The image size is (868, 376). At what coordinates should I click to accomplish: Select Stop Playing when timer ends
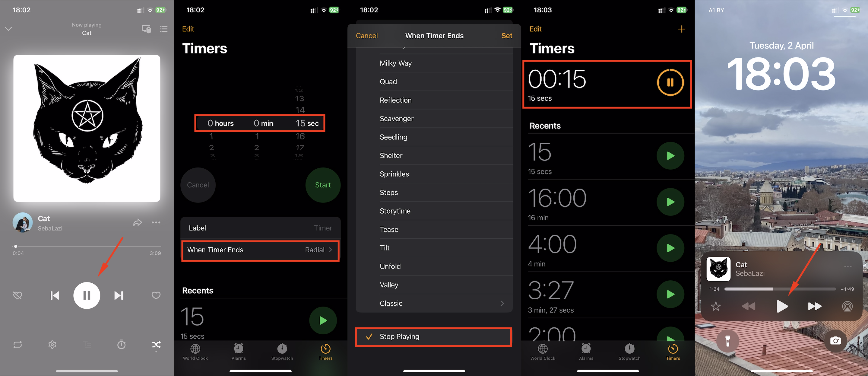tap(433, 336)
